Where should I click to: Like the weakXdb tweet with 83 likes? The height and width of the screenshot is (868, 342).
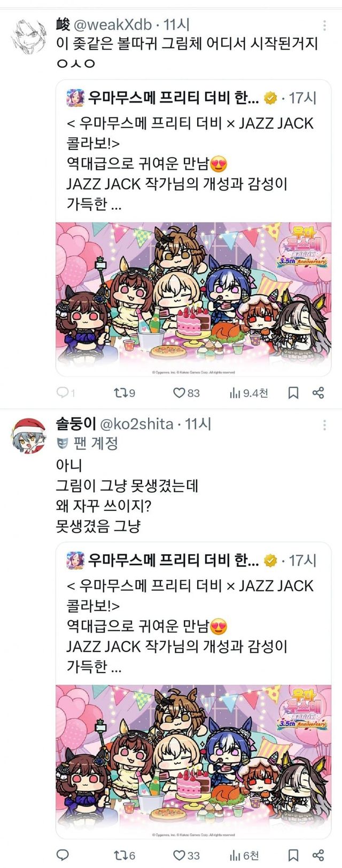tap(179, 393)
